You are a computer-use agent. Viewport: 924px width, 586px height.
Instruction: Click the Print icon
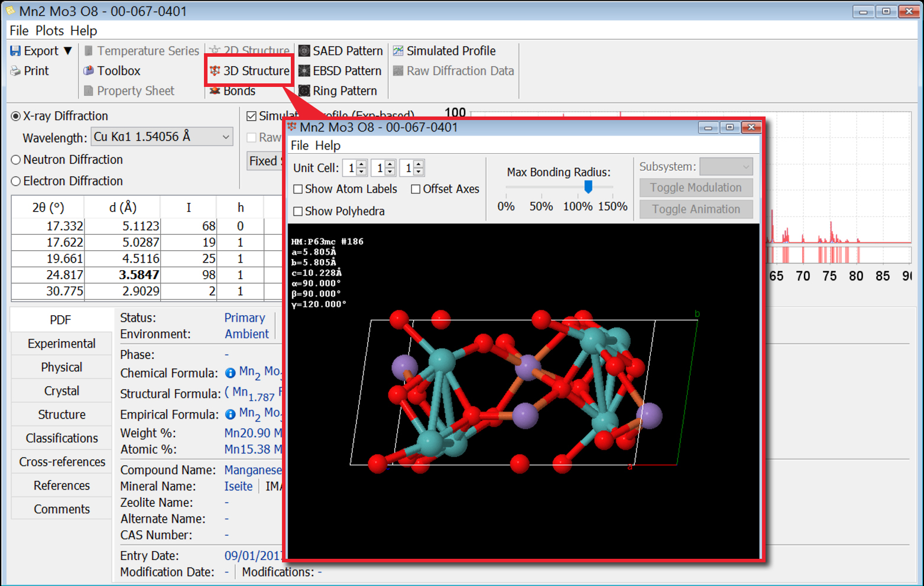[x=15, y=71]
